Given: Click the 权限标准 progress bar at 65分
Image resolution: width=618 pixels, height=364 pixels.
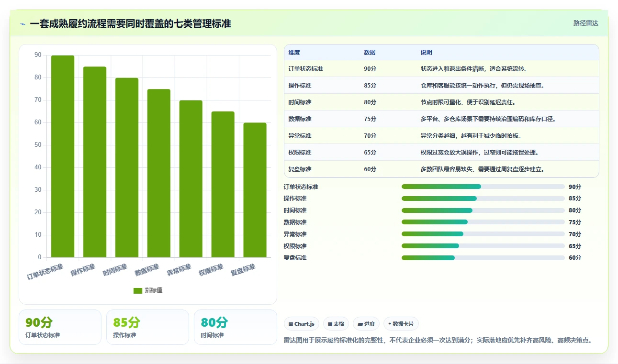Looking at the screenshot, I should tap(483, 246).
